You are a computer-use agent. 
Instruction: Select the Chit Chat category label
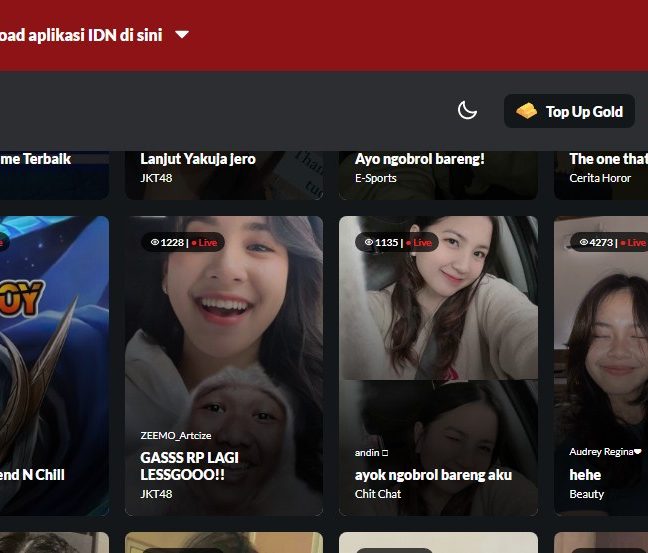click(x=378, y=494)
